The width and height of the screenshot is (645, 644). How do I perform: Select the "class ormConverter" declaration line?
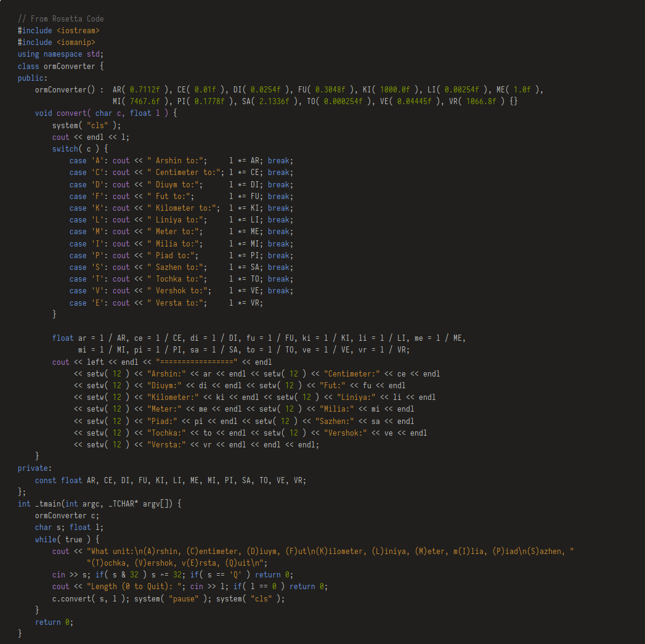56,66
